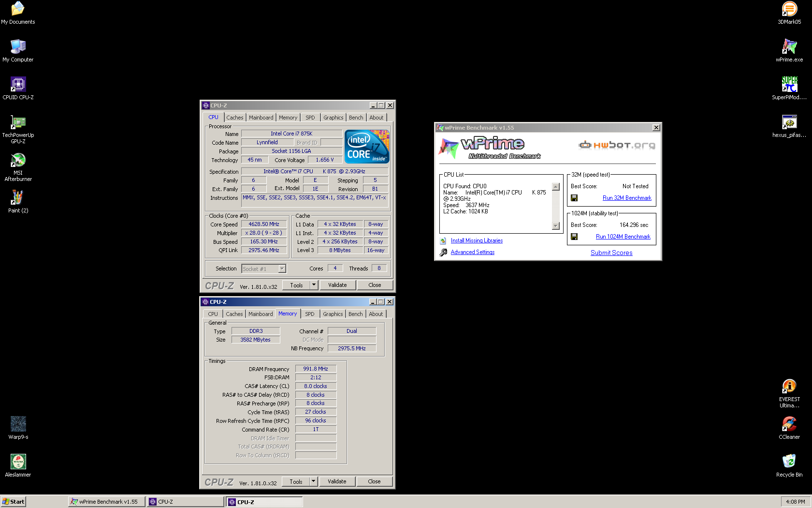
Task: Switch to Caches tab in upper CPU-Z
Action: [235, 118]
